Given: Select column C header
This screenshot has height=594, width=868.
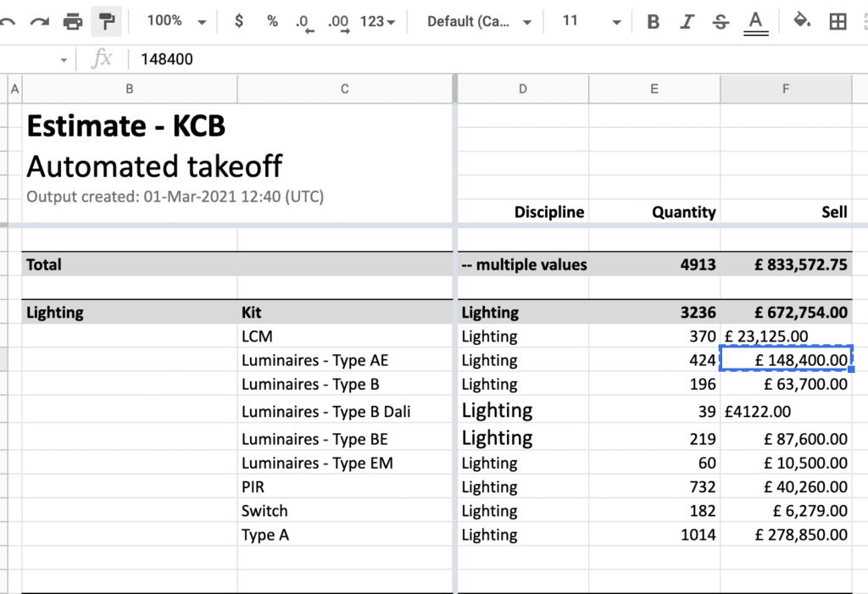Looking at the screenshot, I should point(345,89).
